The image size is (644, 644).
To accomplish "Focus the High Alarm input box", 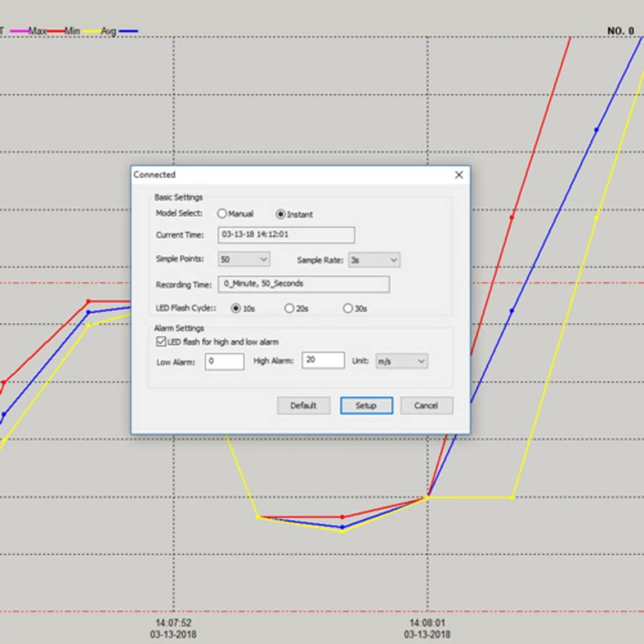I will [323, 361].
